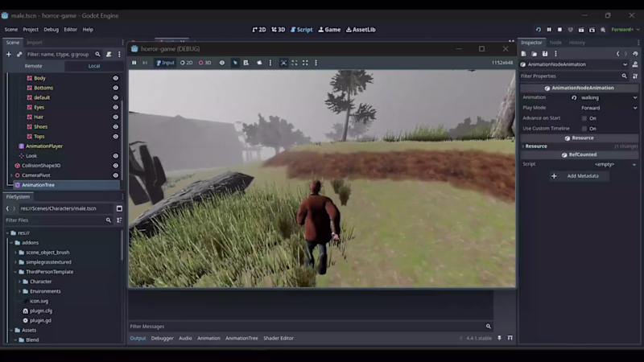Expand the scene_object_brush folder
The image size is (644, 362).
[x=15, y=253]
